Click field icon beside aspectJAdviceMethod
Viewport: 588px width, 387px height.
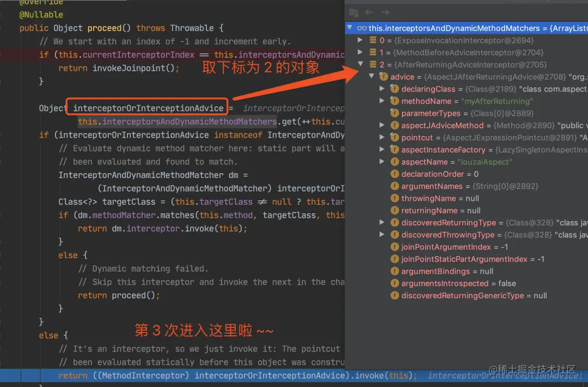pyautogui.click(x=394, y=125)
